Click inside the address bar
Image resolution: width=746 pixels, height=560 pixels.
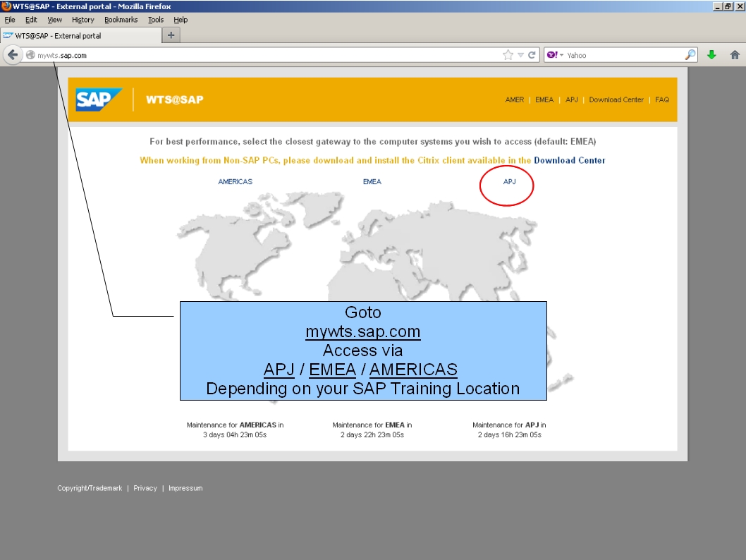tap(212, 54)
